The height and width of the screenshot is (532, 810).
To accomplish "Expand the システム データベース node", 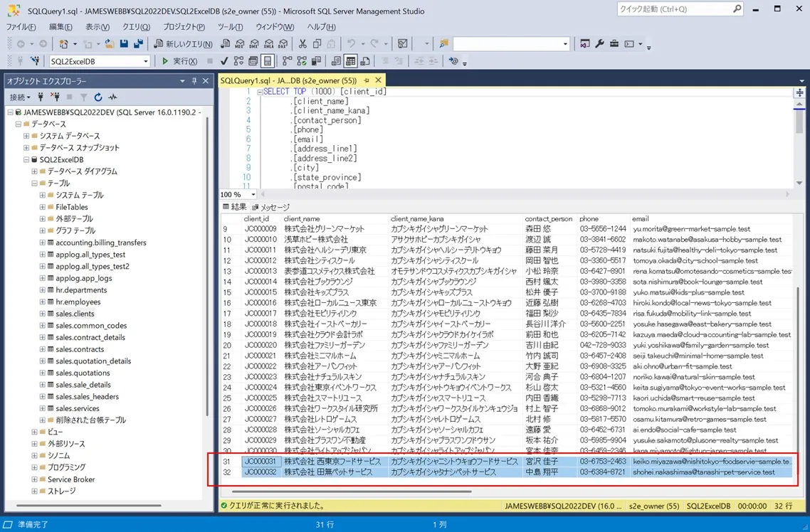I will tap(26, 136).
